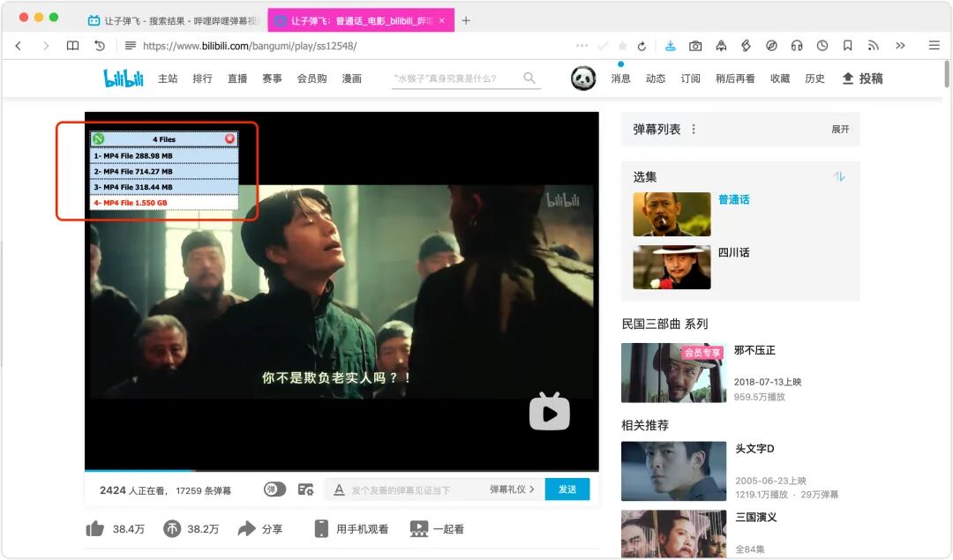Open danmaku font style A icon
This screenshot has height=560, width=953.
(x=339, y=489)
